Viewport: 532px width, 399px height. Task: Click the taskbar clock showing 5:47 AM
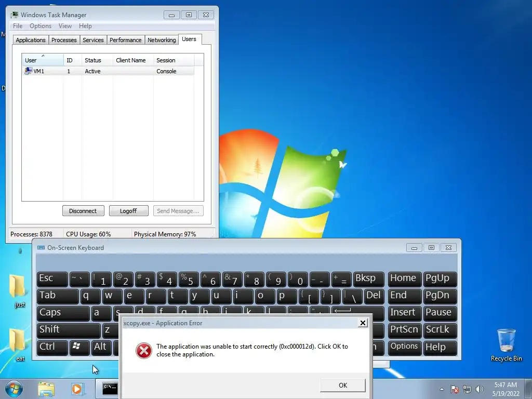(x=506, y=389)
